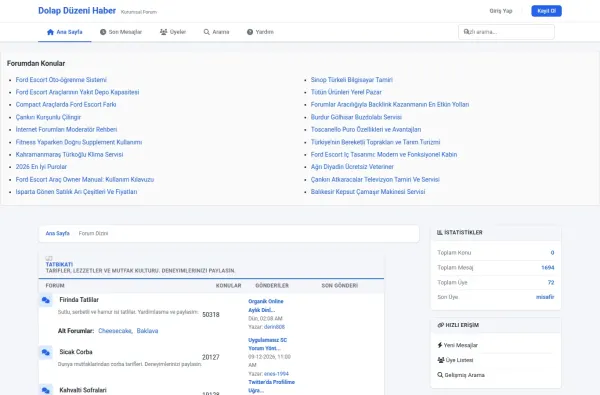Screen dimensions: 600x395
Task: Click the Yardım question mark icon
Action: tap(250, 32)
